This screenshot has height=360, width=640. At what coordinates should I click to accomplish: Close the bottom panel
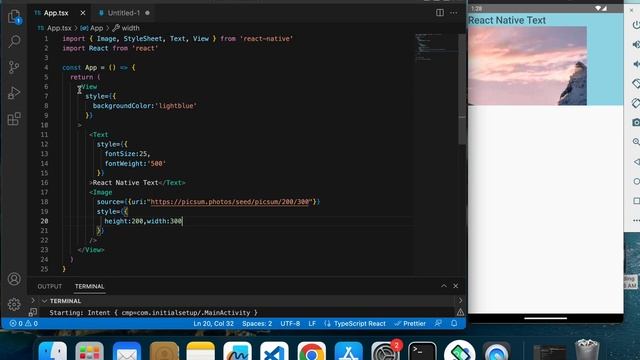pos(456,286)
